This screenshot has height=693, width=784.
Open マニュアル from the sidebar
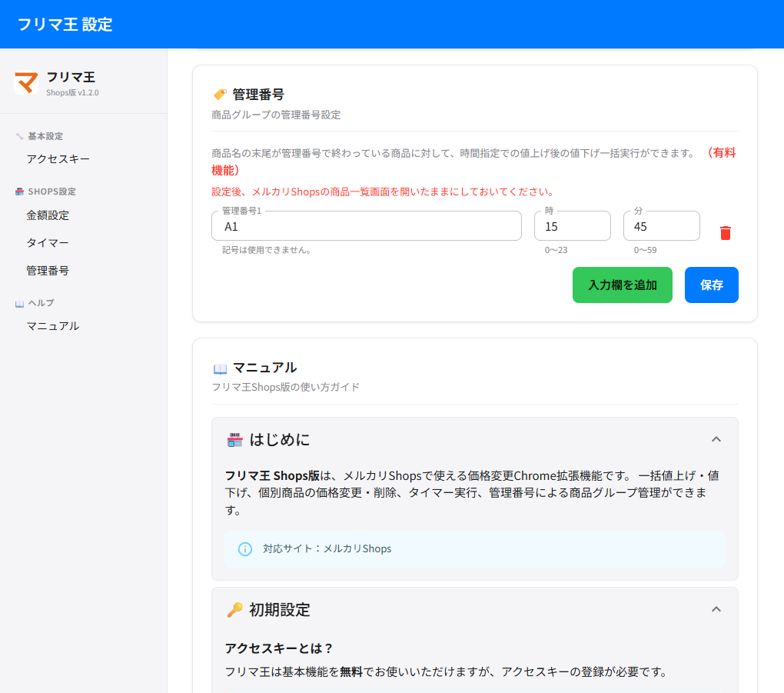pyautogui.click(x=53, y=326)
